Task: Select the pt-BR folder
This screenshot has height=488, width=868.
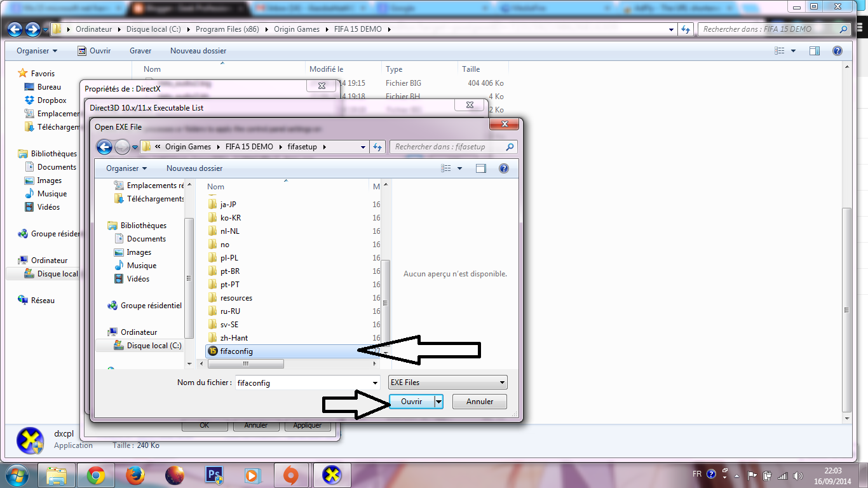Action: 230,271
